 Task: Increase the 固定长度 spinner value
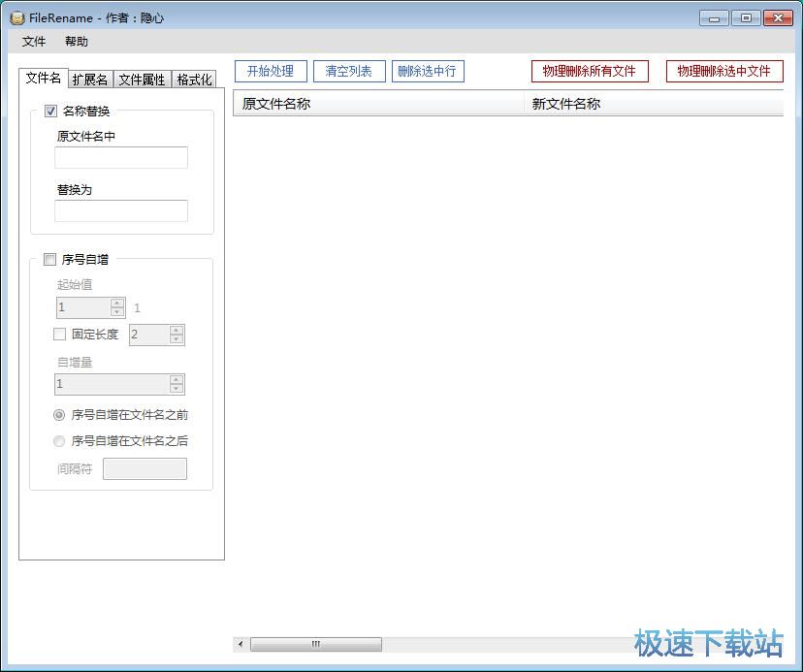(x=177, y=331)
